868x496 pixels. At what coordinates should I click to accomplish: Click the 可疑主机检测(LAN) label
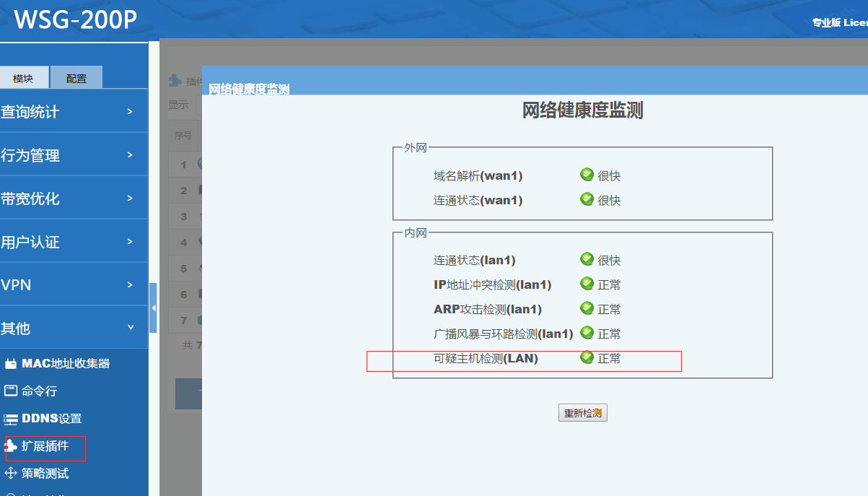click(x=486, y=358)
